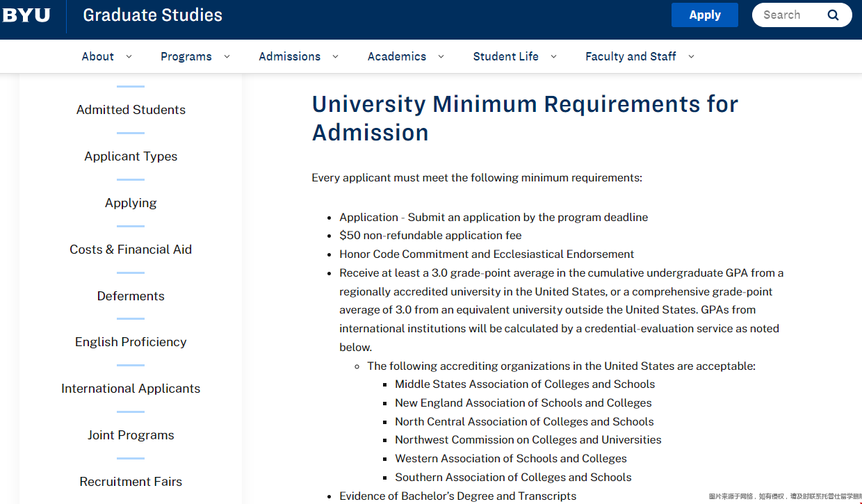Click 'North Central Association of Colleges and Schools'

coord(524,422)
